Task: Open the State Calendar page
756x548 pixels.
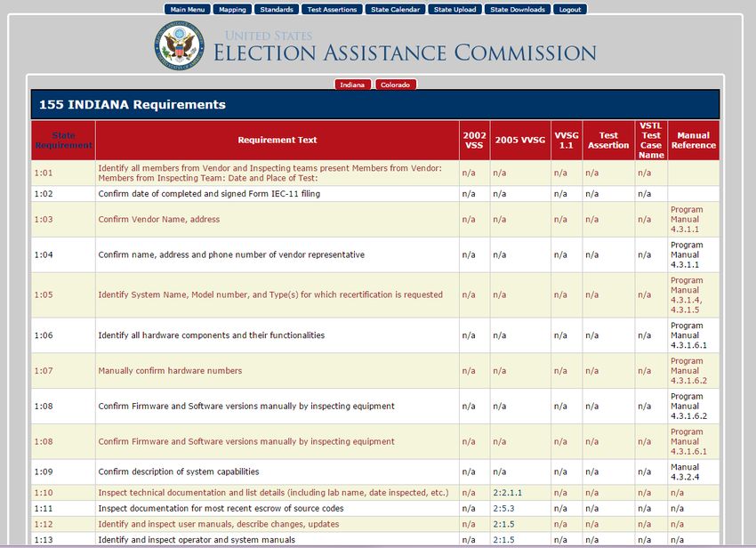Action: click(396, 9)
